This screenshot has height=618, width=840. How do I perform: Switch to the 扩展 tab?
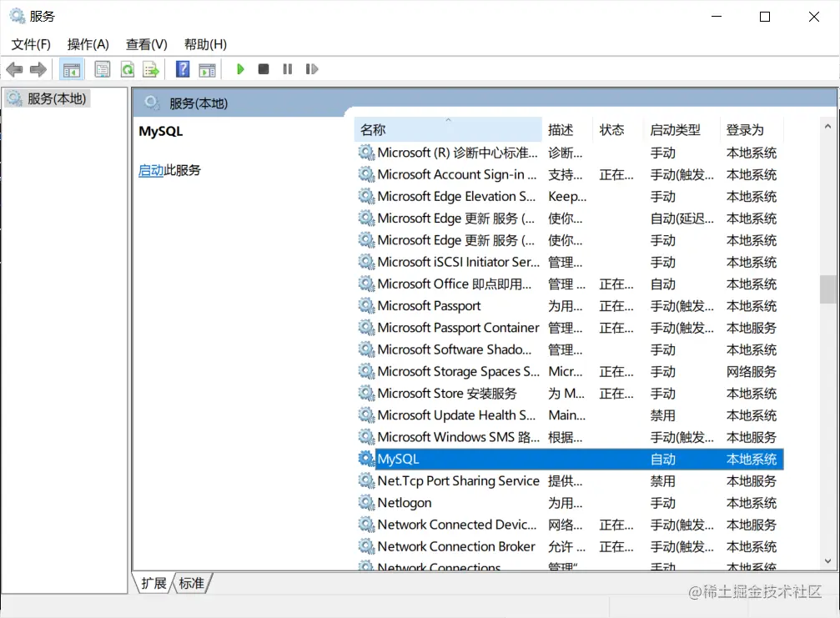(x=153, y=583)
